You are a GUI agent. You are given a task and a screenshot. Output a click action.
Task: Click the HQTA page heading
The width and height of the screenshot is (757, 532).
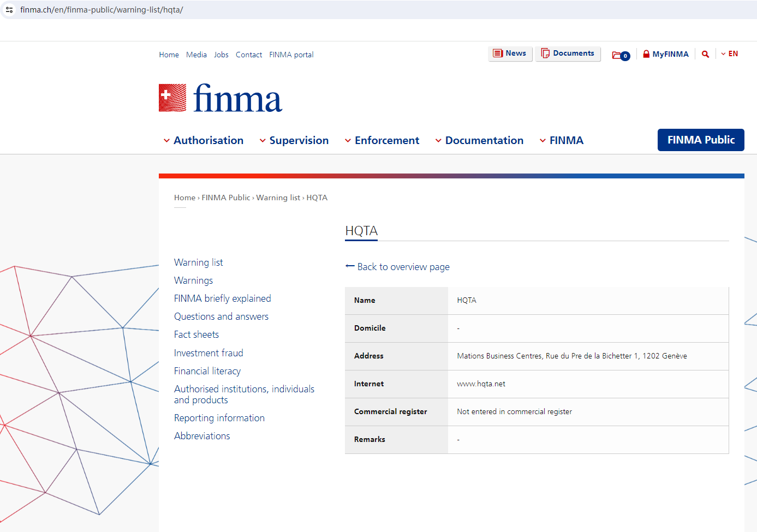click(361, 231)
